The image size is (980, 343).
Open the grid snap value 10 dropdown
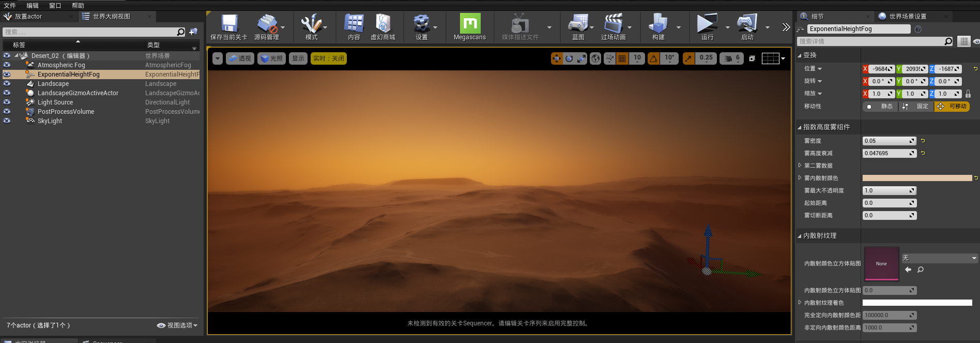[637, 58]
